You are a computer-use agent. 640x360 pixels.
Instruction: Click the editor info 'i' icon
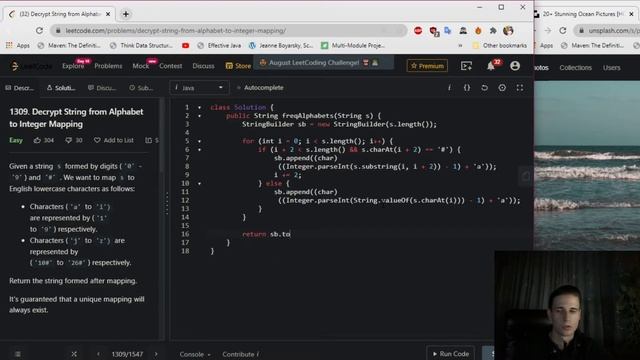click(449, 87)
